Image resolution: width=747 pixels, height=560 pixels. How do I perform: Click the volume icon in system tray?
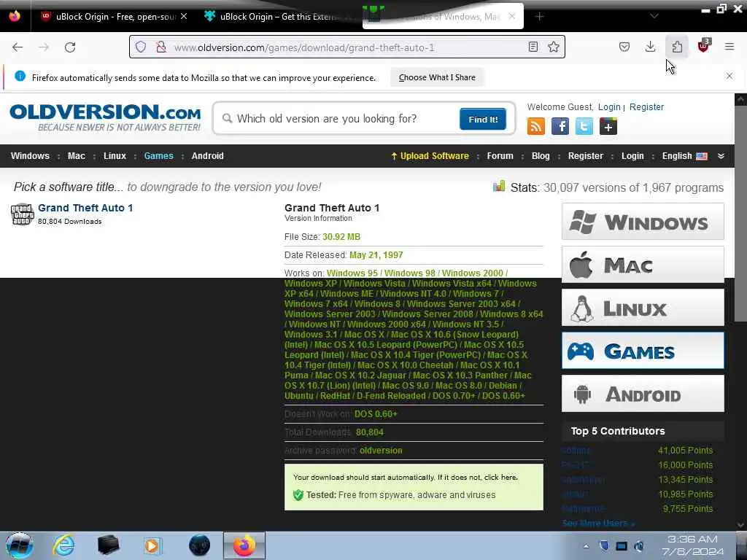[639, 546]
